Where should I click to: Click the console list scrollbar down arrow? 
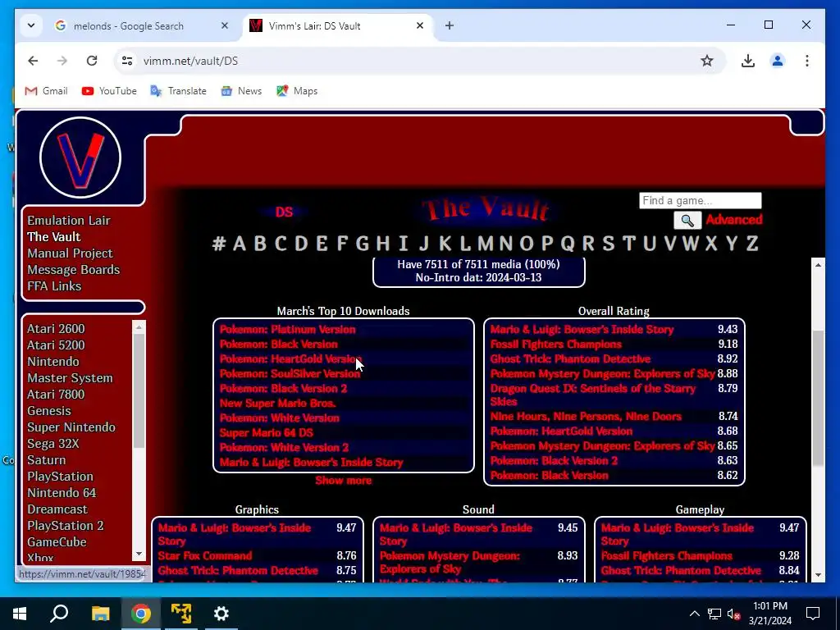coord(139,554)
